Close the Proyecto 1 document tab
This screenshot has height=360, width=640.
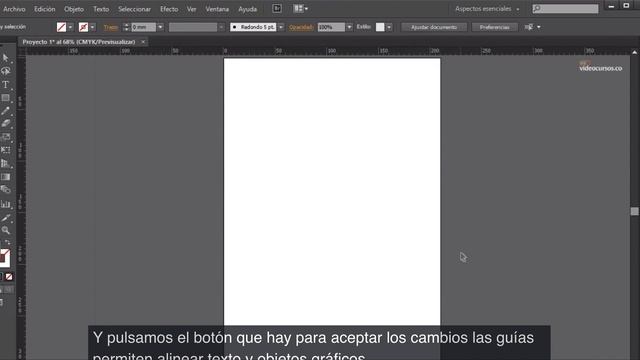click(143, 42)
